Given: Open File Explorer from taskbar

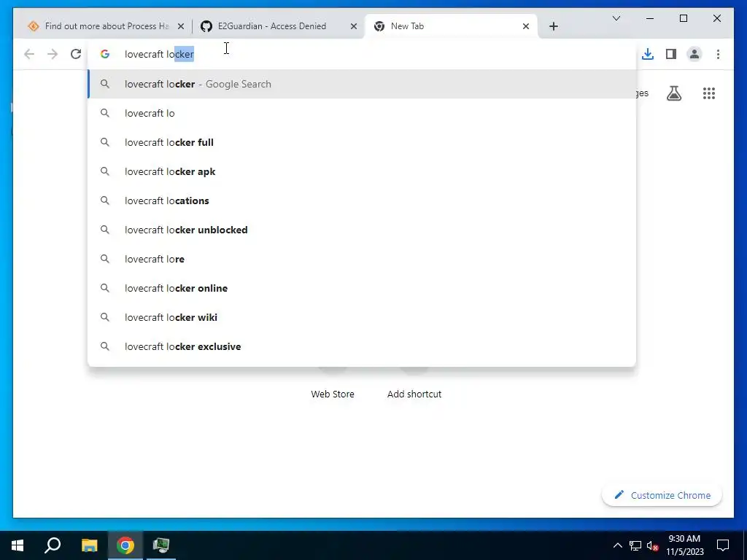Looking at the screenshot, I should pos(89,545).
